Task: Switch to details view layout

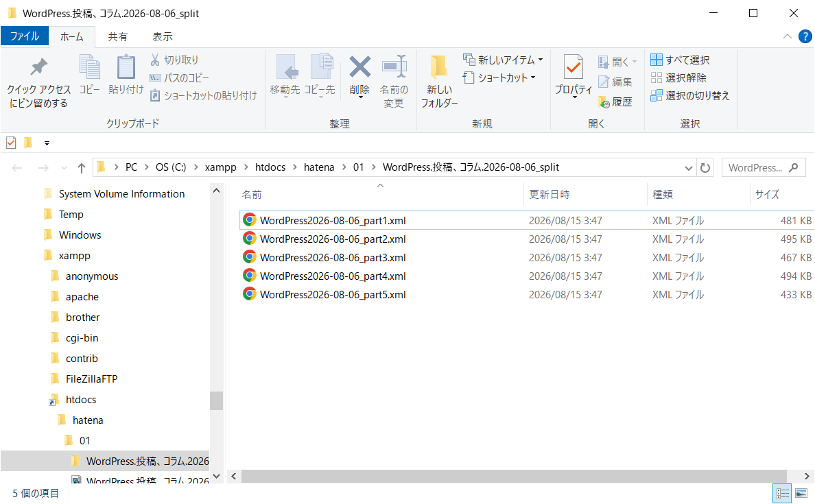Action: coord(782,492)
